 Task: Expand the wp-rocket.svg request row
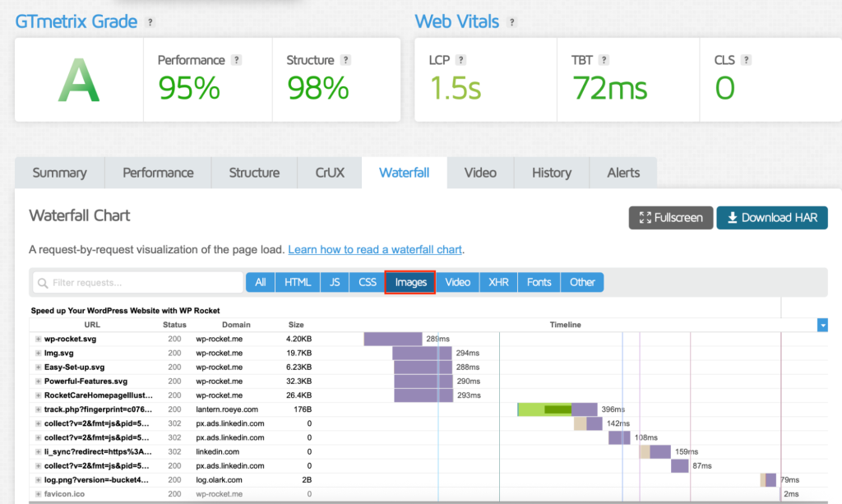(x=38, y=340)
